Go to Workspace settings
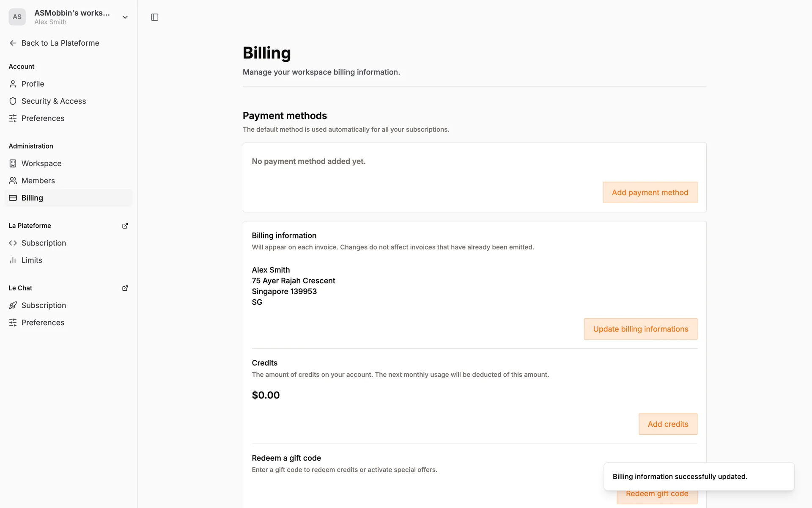Image resolution: width=812 pixels, height=508 pixels. [41, 163]
